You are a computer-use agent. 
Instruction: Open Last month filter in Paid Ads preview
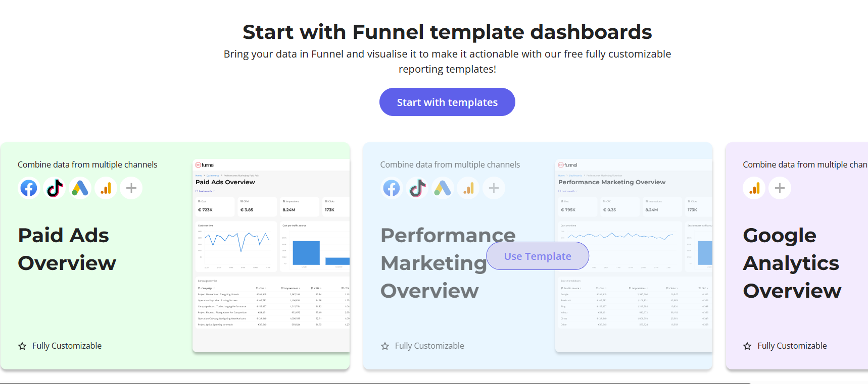[205, 191]
